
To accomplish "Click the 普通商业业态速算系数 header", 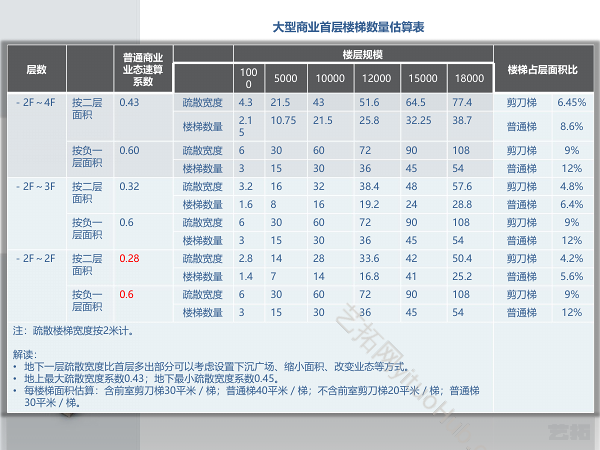I will click(143, 69).
